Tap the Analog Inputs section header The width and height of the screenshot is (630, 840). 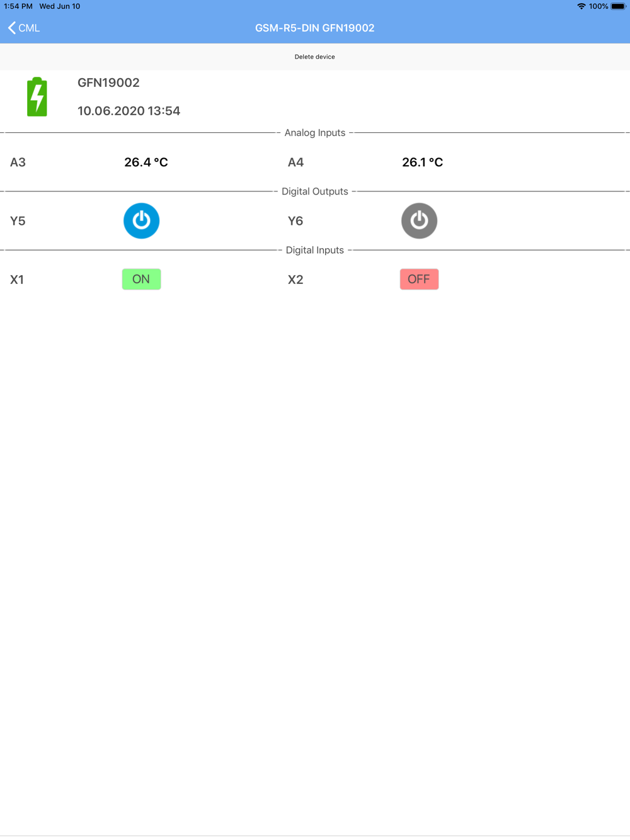pos(314,133)
